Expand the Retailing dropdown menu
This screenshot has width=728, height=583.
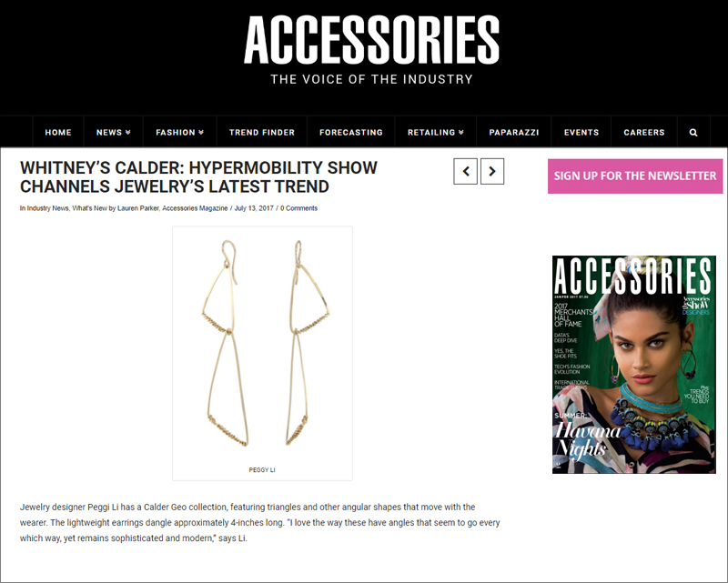click(x=436, y=132)
